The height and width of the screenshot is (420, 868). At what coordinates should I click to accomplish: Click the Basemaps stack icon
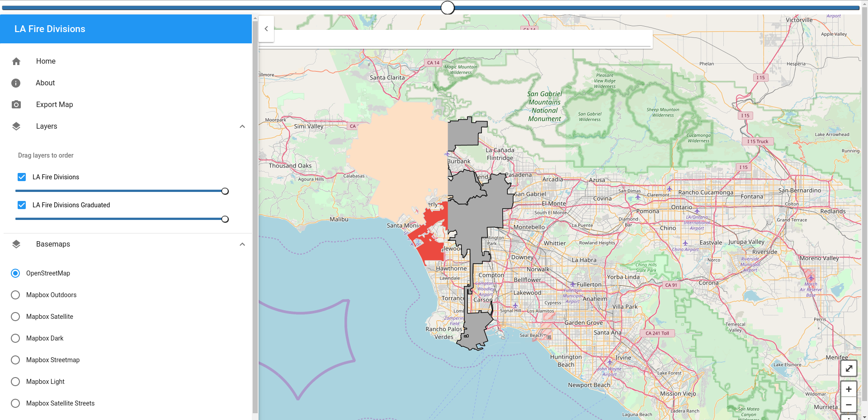[16, 244]
